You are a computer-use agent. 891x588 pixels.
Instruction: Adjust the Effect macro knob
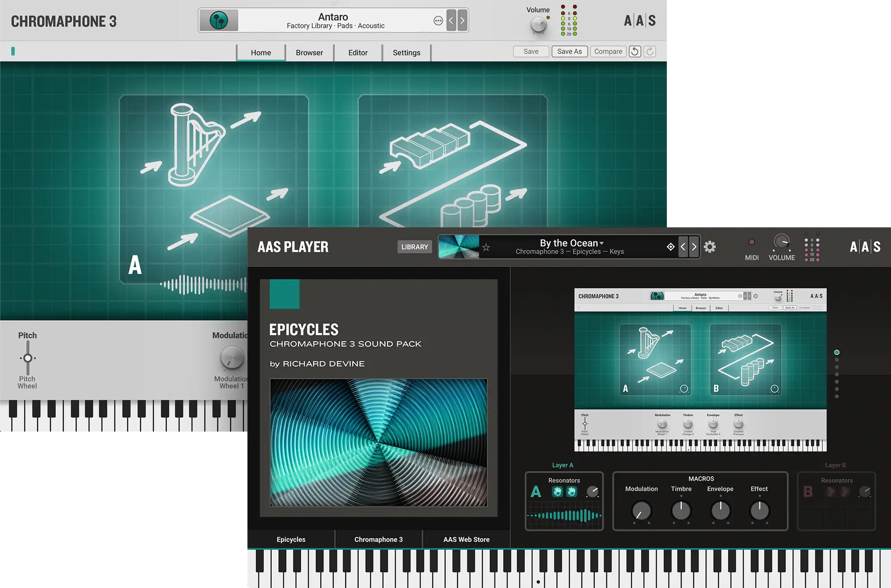point(760,510)
